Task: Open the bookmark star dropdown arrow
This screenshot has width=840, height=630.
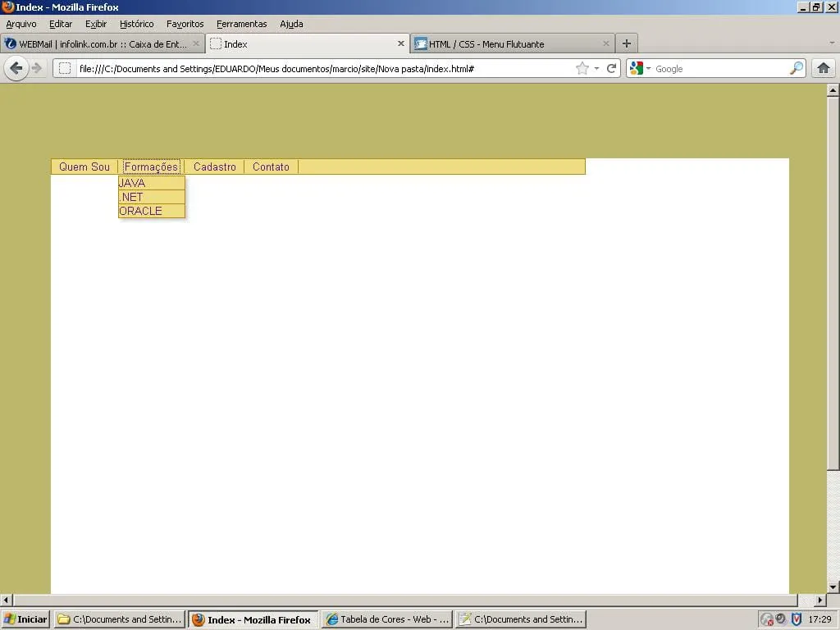Action: click(596, 69)
